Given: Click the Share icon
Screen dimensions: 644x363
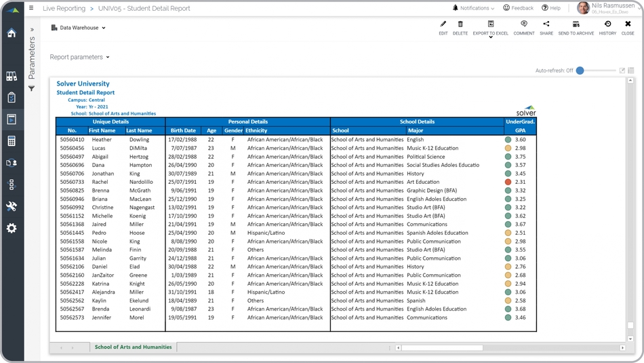Looking at the screenshot, I should tap(546, 24).
